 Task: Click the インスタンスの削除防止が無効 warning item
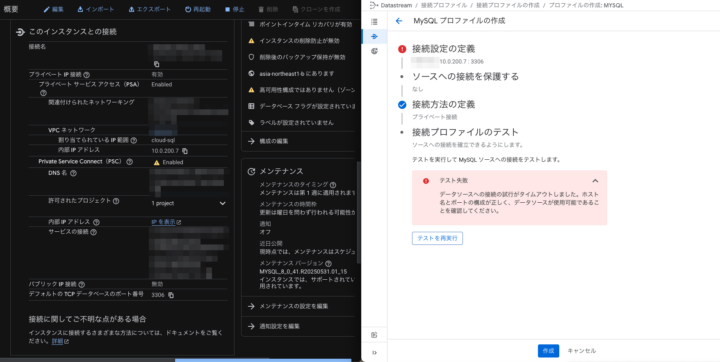pos(293,41)
